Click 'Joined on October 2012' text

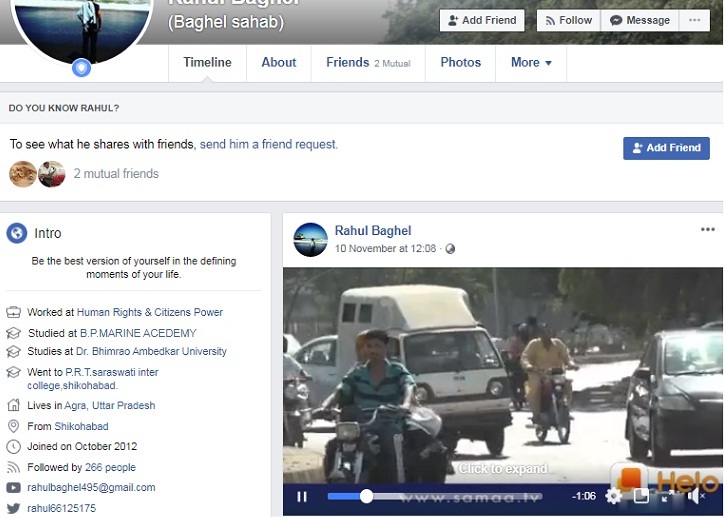[82, 447]
